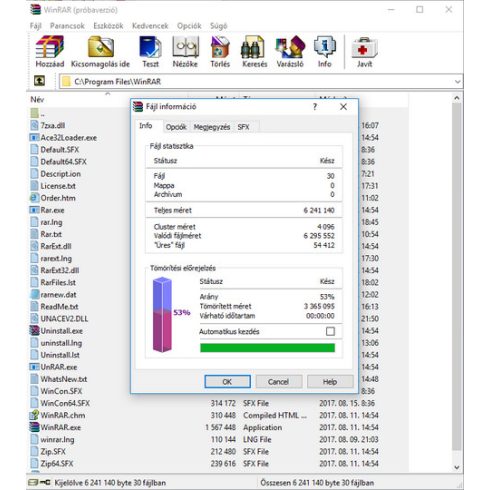Click the Tömörített méret value 3 365 095

click(x=319, y=306)
